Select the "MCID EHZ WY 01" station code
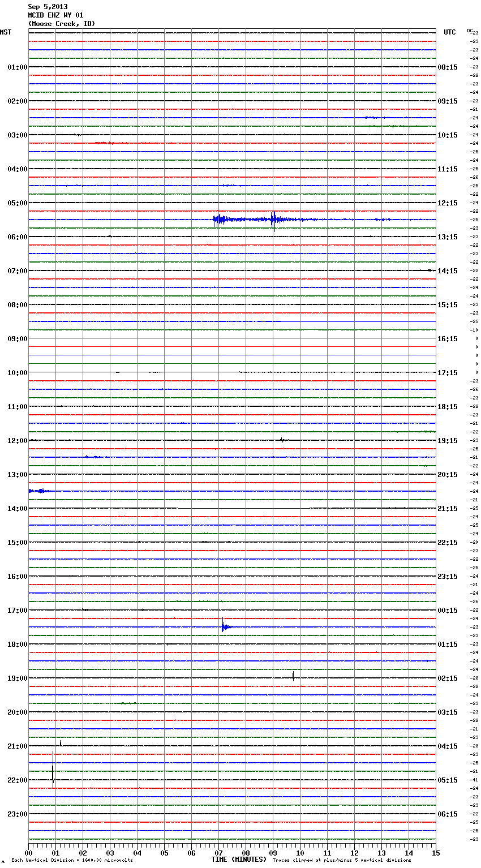 tap(56, 15)
